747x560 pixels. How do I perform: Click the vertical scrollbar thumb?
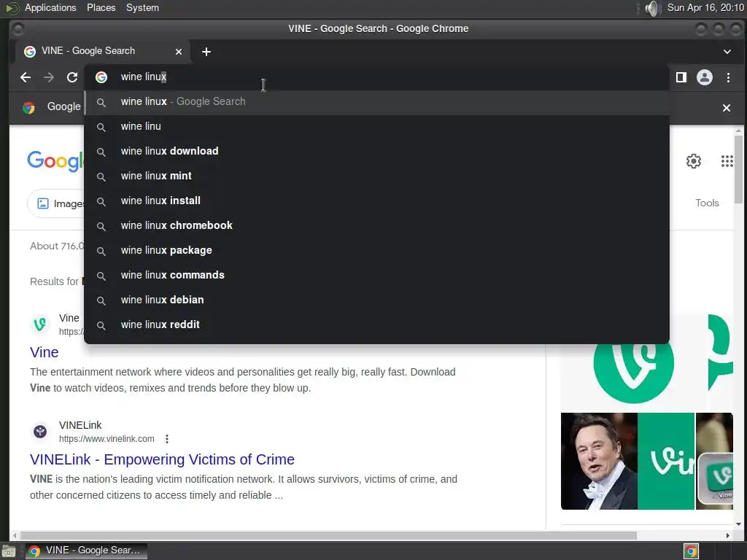coord(738,169)
